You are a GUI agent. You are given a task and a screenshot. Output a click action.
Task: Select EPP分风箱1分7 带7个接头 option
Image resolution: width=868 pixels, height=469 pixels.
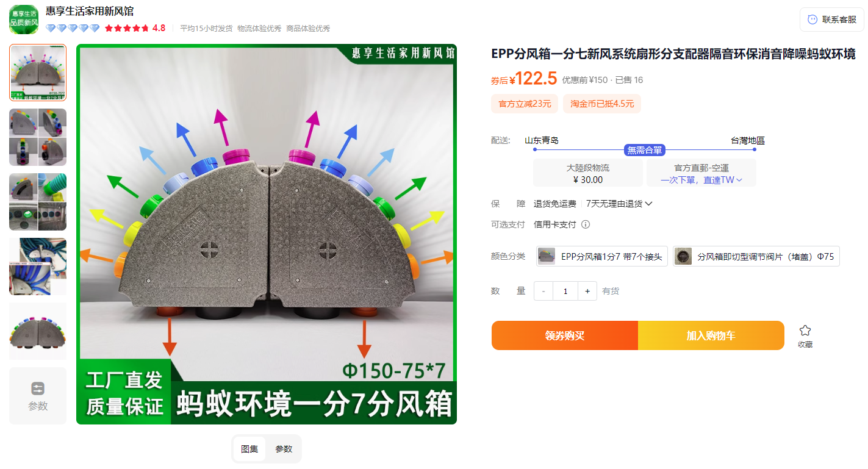coord(602,256)
